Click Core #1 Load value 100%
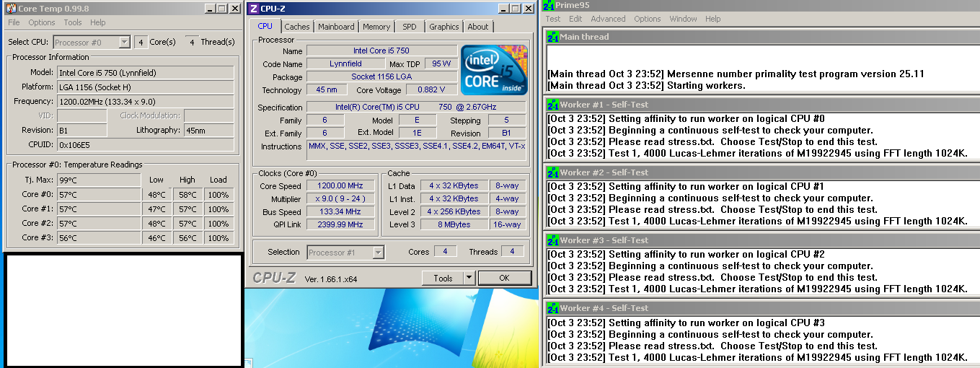 click(x=218, y=209)
